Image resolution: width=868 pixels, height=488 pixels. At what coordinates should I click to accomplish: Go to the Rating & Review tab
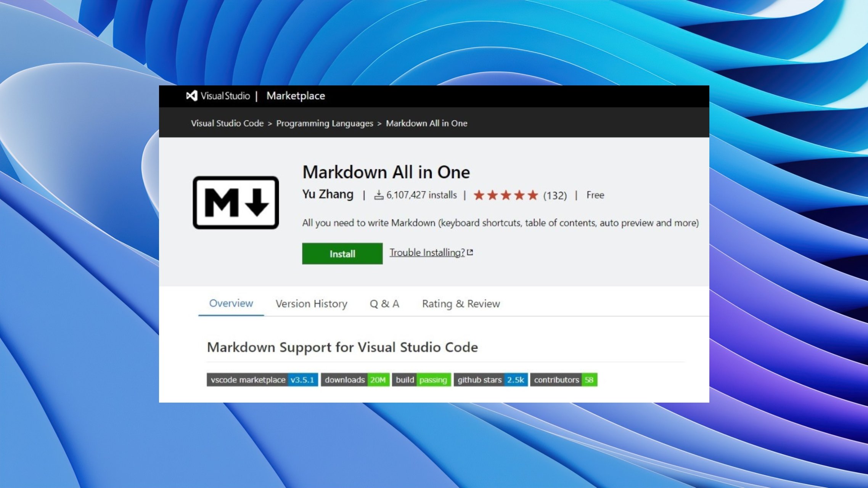461,304
